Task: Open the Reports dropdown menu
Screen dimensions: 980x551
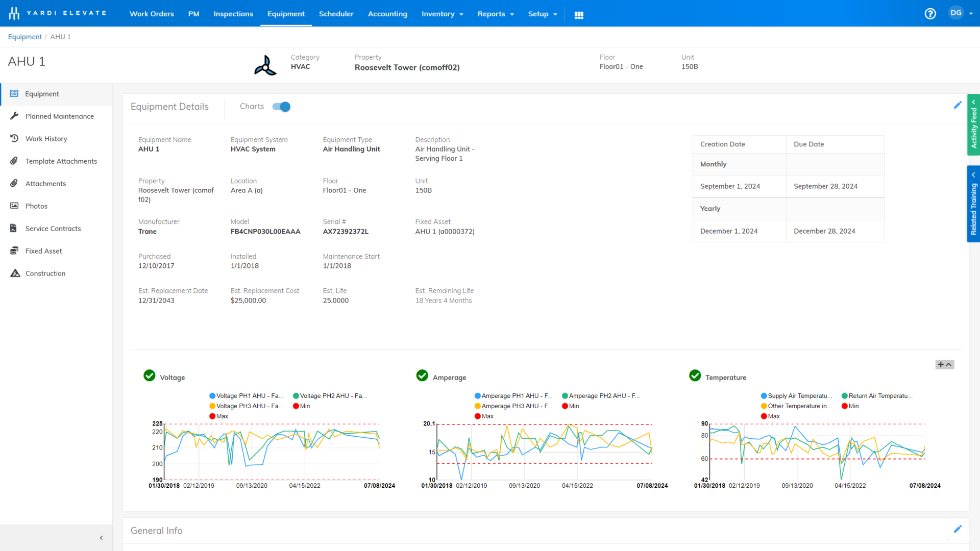Action: point(495,14)
